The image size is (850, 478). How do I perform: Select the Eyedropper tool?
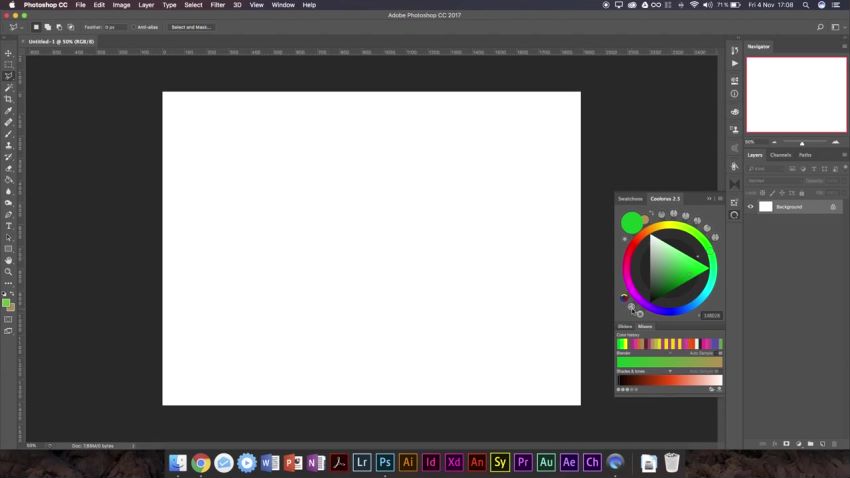click(x=9, y=111)
